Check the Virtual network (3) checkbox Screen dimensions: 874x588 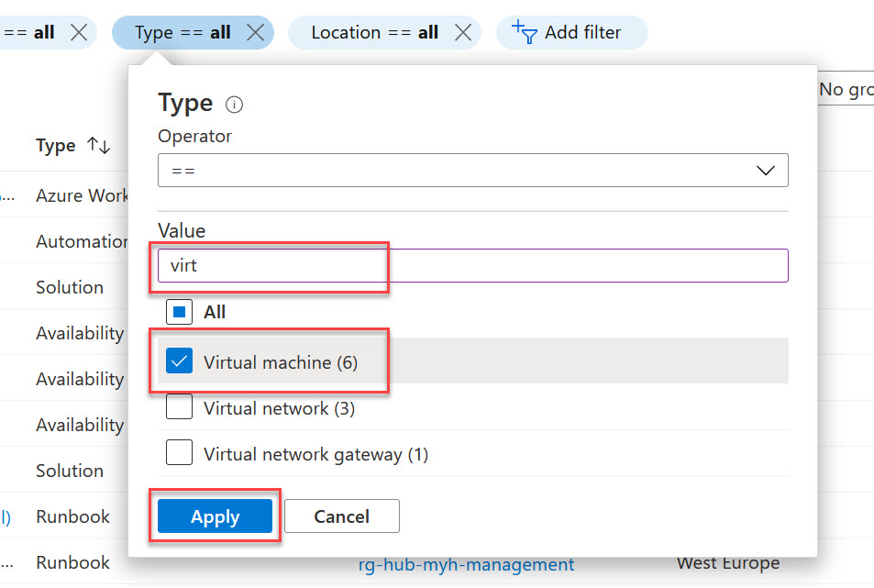(x=179, y=407)
